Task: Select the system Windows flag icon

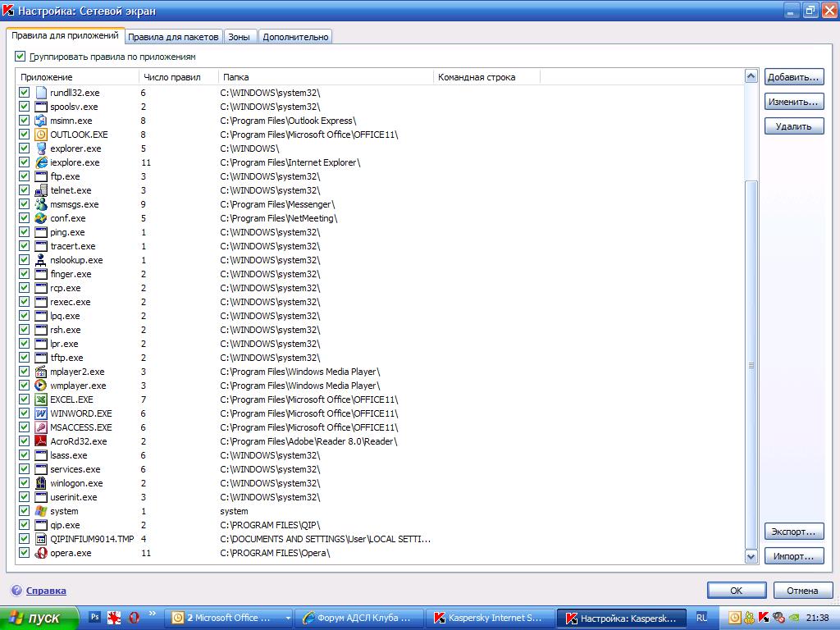Action: click(41, 511)
